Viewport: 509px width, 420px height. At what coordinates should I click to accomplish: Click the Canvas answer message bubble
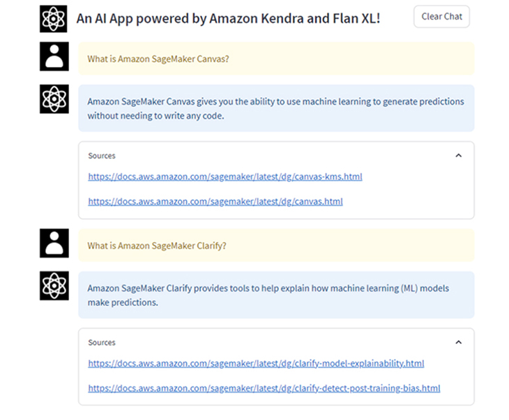276,109
